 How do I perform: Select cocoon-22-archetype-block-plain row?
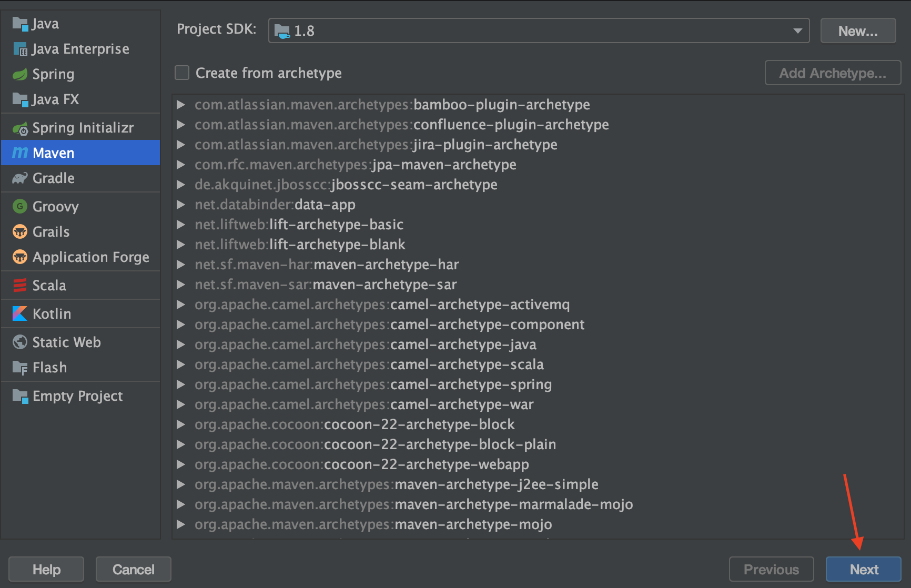[538, 444]
